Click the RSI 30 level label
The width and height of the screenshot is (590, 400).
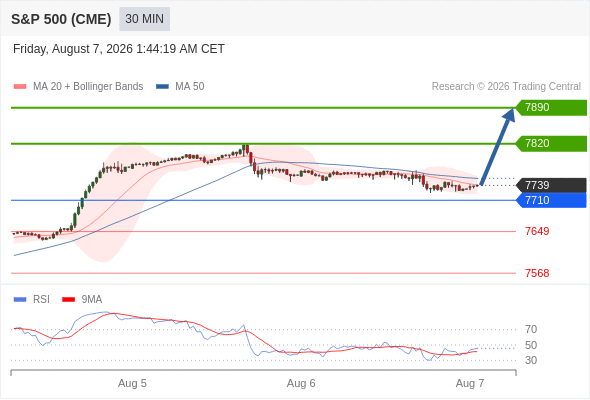click(x=531, y=360)
